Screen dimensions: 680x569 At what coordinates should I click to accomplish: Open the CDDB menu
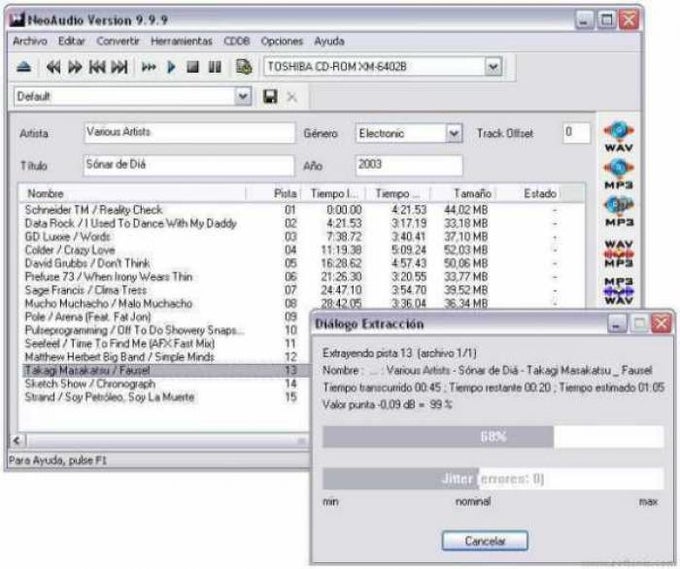(x=236, y=41)
